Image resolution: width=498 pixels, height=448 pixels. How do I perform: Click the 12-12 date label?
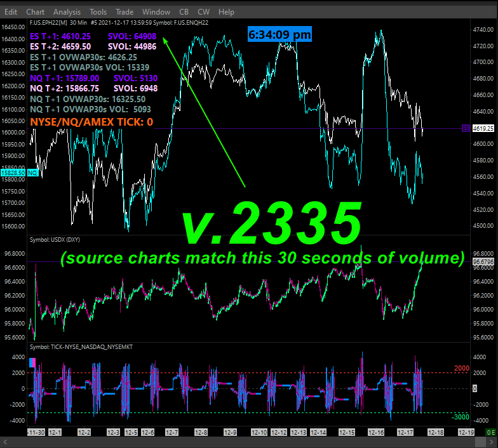point(279,432)
